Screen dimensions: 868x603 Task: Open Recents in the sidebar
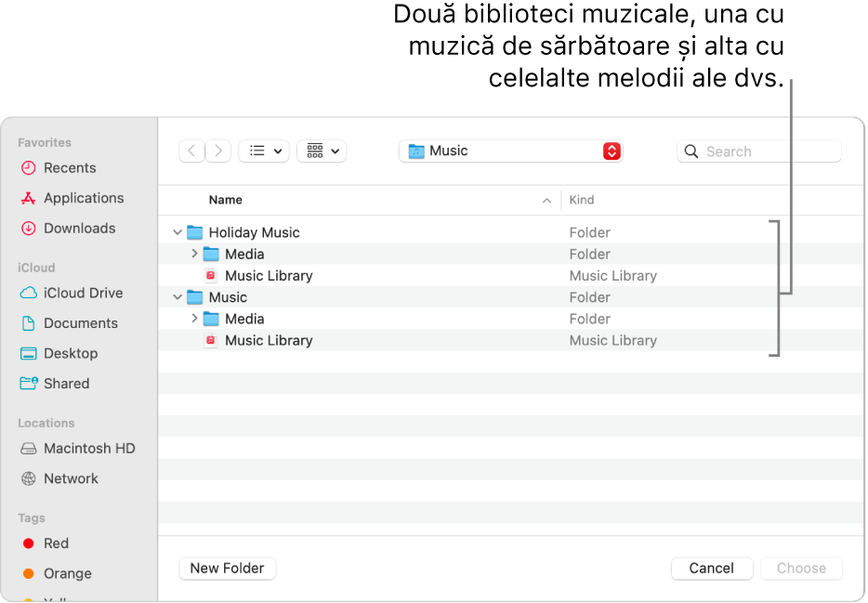pos(59,167)
